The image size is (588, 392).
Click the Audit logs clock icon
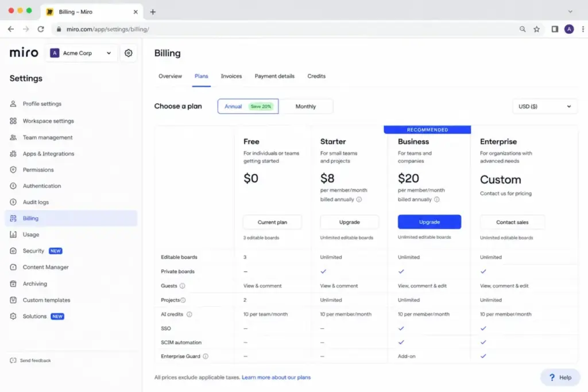(13, 202)
